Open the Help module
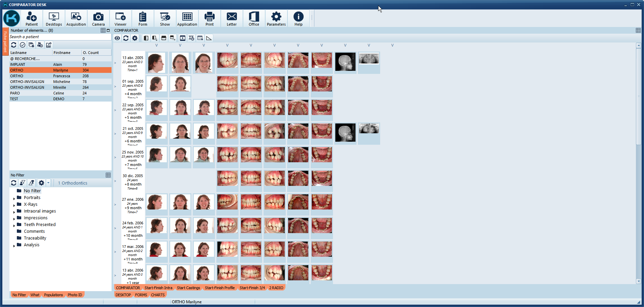This screenshot has height=307, width=644. point(298,19)
